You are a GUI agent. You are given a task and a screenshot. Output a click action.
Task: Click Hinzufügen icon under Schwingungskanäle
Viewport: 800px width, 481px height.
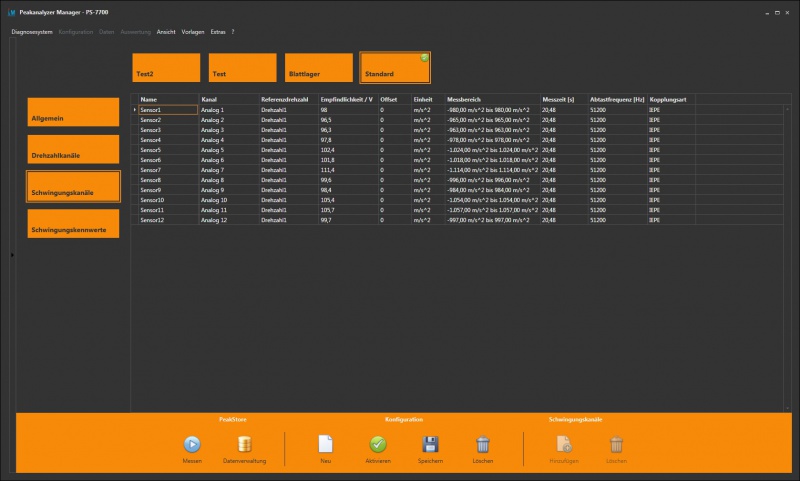click(564, 444)
